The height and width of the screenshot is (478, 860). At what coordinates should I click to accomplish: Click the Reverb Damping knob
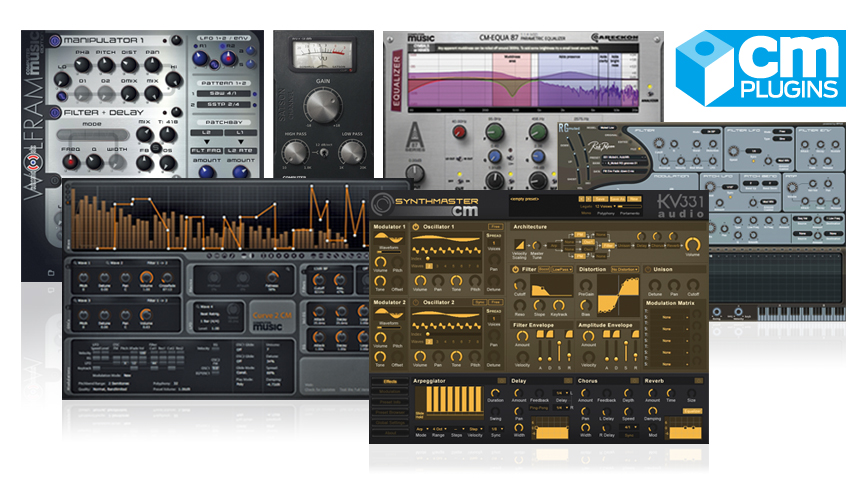pos(652,411)
